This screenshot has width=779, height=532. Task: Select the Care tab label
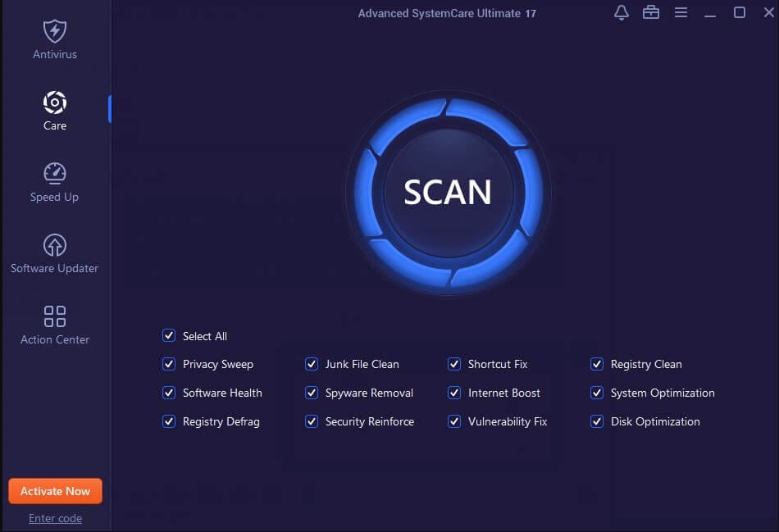pos(55,125)
